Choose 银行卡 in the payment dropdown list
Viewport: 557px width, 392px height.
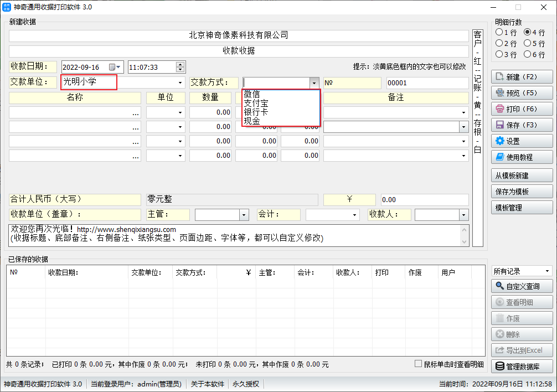(256, 112)
